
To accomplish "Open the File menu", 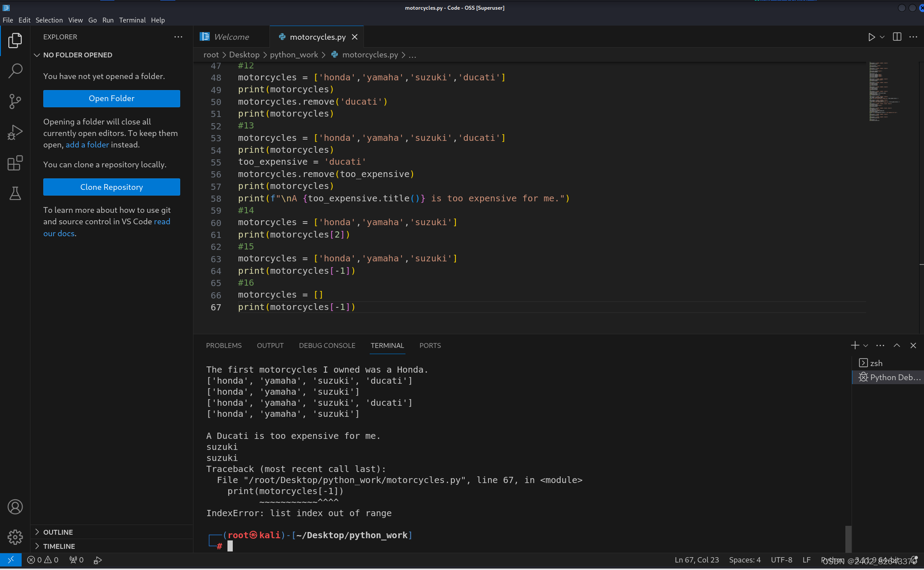I will click(x=8, y=20).
